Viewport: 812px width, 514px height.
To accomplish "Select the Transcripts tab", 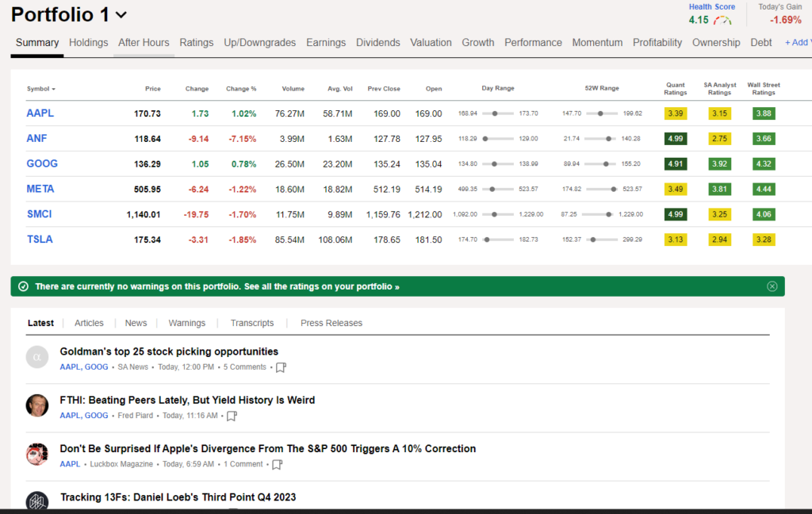I will [x=252, y=323].
